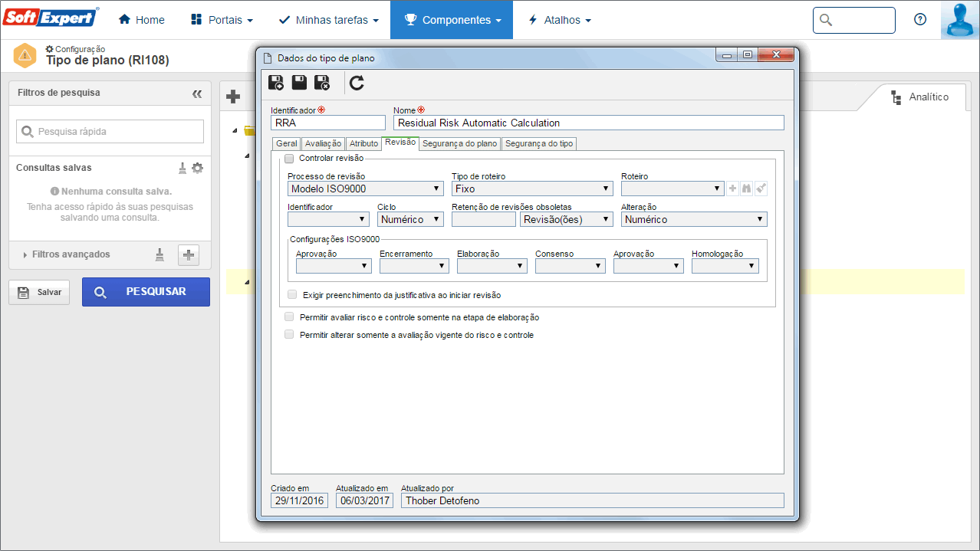980x551 pixels.
Task: Open the Processo de revisão dropdown
Action: click(366, 189)
